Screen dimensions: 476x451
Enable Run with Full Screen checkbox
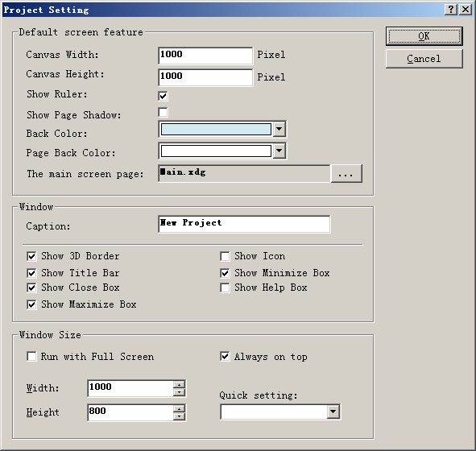pyautogui.click(x=31, y=356)
